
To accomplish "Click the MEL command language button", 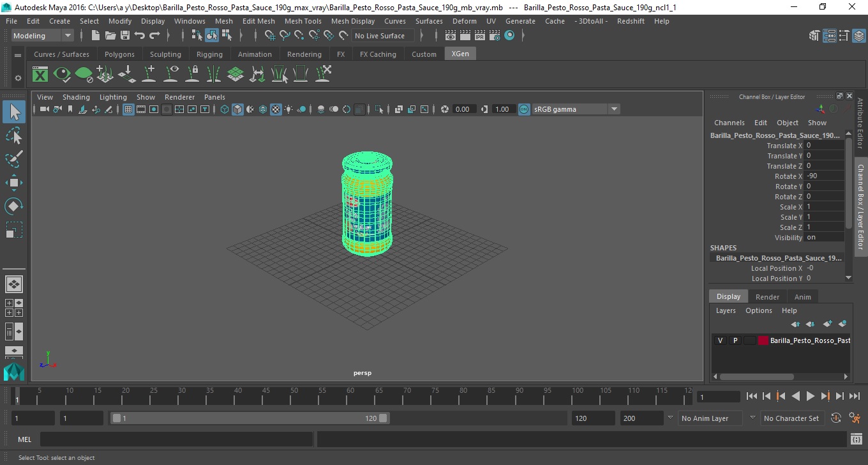I will pos(24,439).
